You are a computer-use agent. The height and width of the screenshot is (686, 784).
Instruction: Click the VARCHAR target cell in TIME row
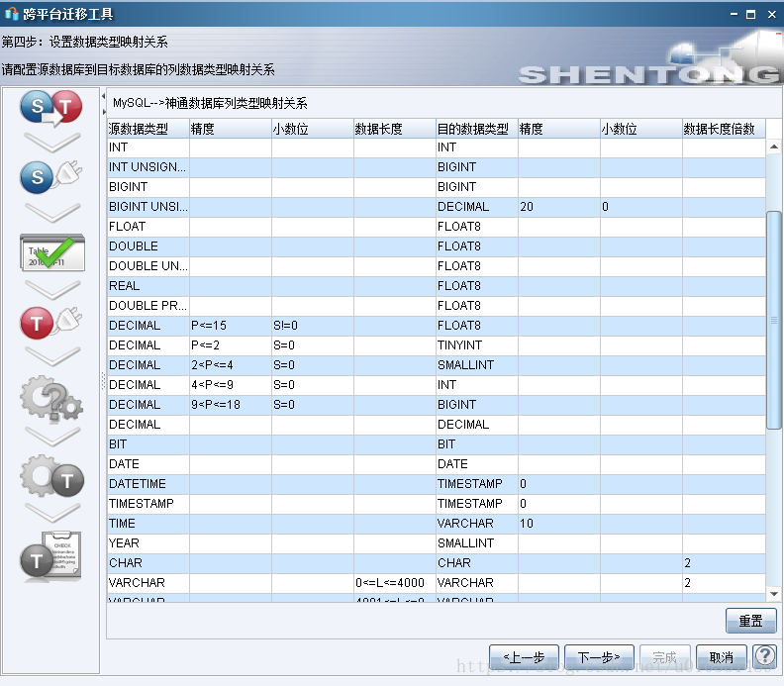pyautogui.click(x=477, y=524)
